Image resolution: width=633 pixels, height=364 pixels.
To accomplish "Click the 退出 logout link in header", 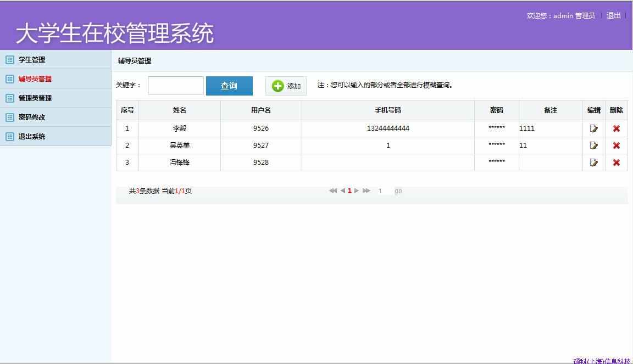I will tap(613, 15).
